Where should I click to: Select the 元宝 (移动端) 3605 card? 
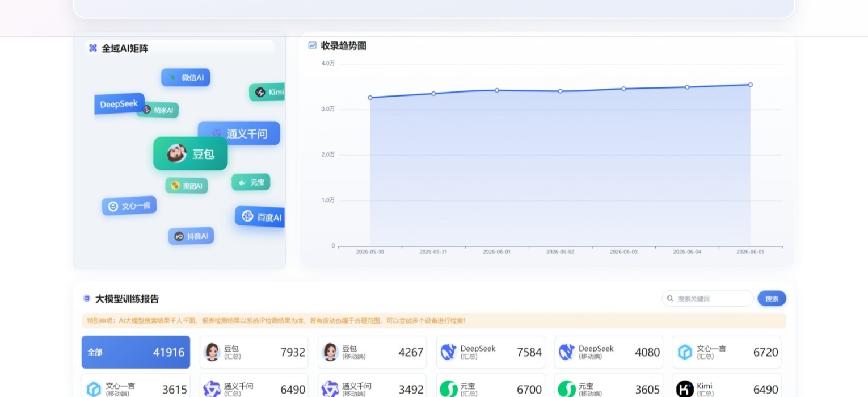[x=609, y=386]
